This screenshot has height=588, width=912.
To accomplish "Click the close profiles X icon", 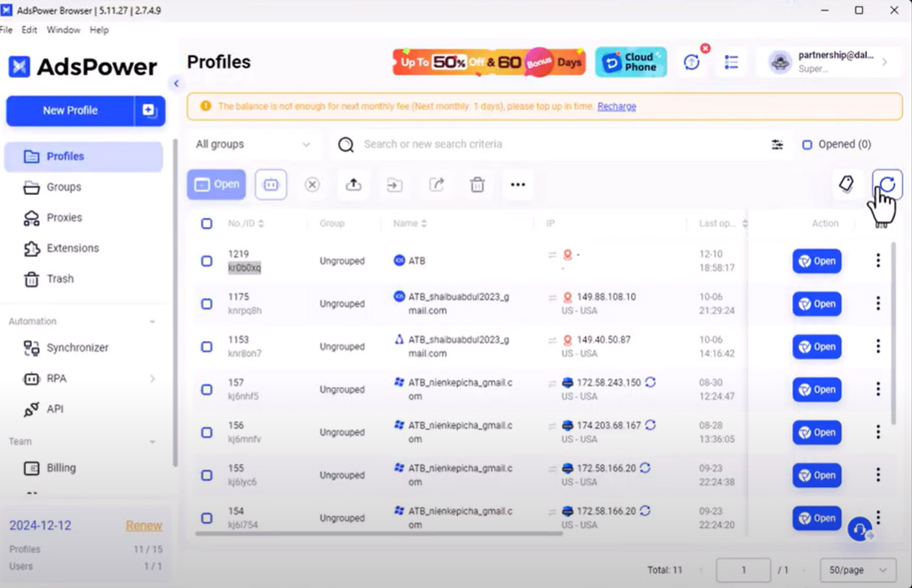I will pos(313,184).
